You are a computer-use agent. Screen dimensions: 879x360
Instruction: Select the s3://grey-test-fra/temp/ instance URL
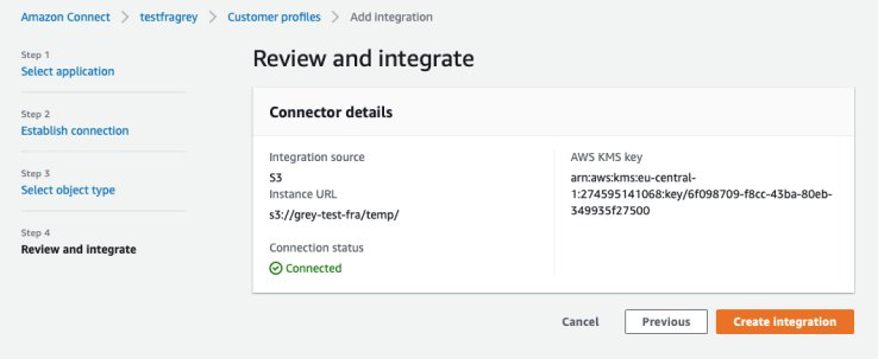[334, 215]
